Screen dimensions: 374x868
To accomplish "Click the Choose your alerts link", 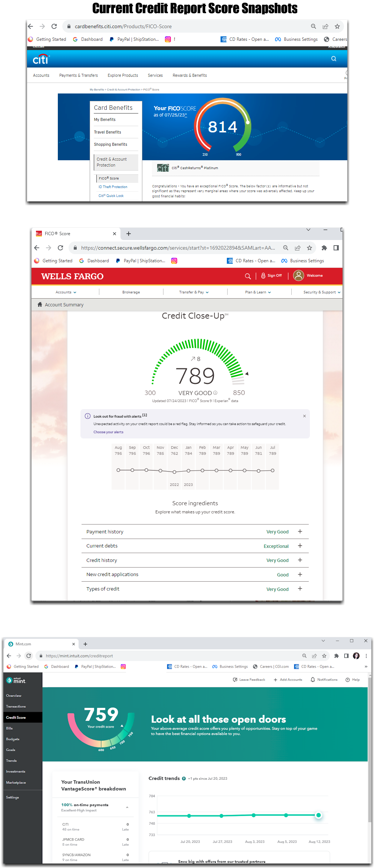I will tap(108, 432).
